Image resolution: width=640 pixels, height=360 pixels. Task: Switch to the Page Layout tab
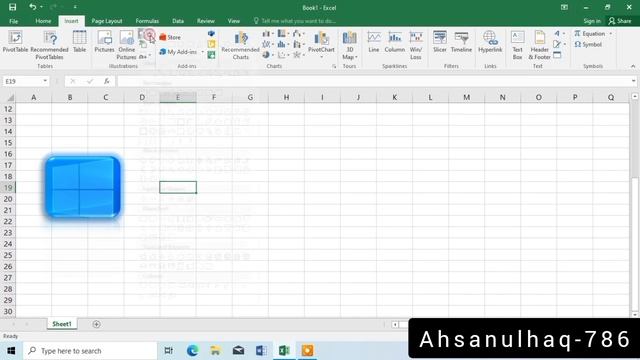click(x=107, y=21)
